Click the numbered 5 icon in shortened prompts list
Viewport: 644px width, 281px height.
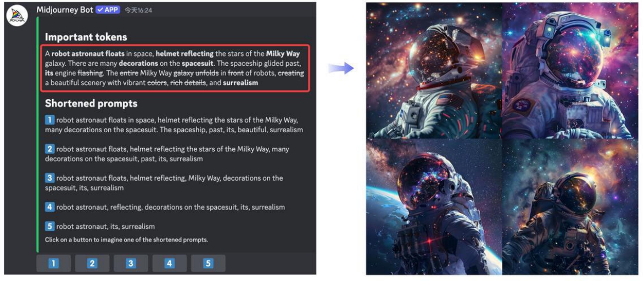(x=50, y=226)
